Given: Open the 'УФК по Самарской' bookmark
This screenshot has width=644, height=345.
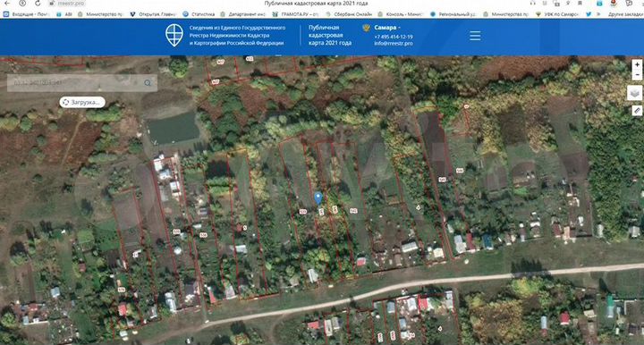Looking at the screenshot, I should point(557,14).
